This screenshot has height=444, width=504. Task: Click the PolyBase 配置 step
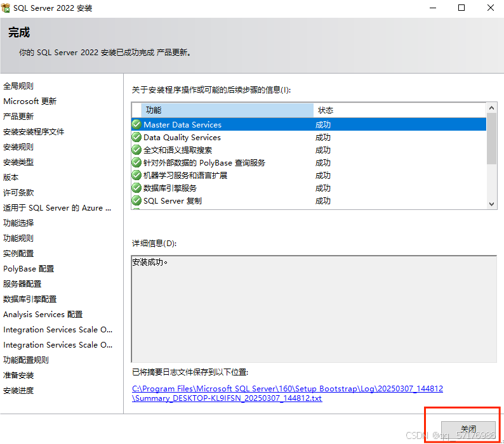click(29, 268)
